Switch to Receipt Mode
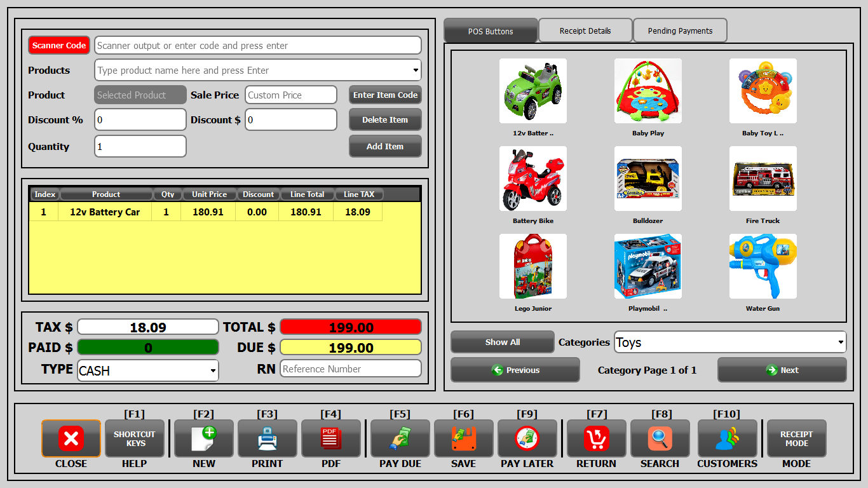Screen dimensions: 868x488 (x=796, y=438)
